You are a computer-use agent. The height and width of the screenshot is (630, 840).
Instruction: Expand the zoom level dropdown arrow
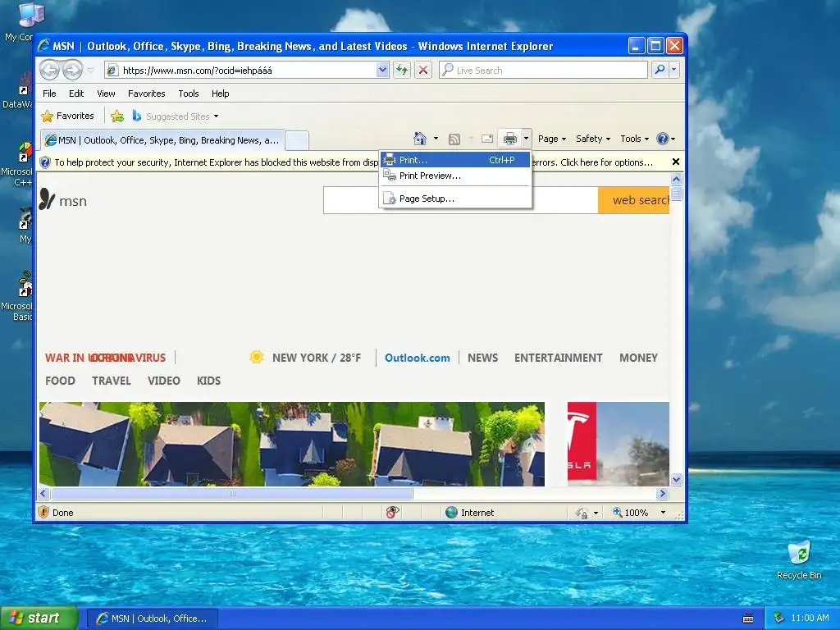coord(663,513)
